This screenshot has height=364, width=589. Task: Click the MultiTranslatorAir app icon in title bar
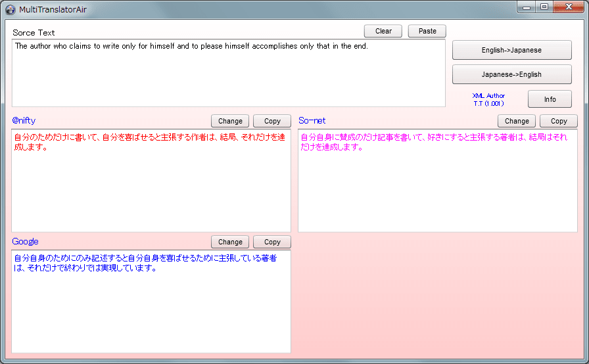point(10,9)
